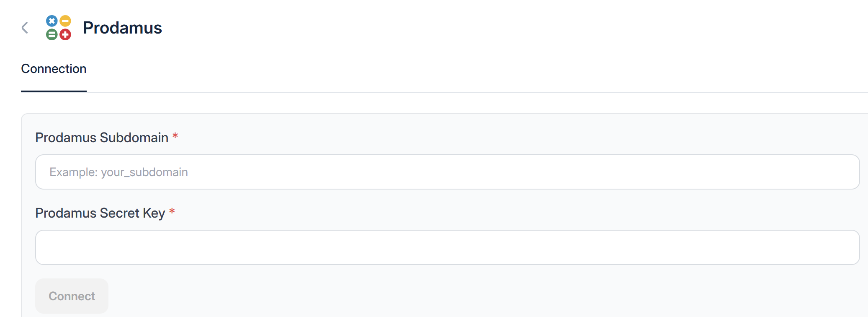The width and height of the screenshot is (868, 317).
Task: Click the Prodamus Secret Key label
Action: (100, 213)
